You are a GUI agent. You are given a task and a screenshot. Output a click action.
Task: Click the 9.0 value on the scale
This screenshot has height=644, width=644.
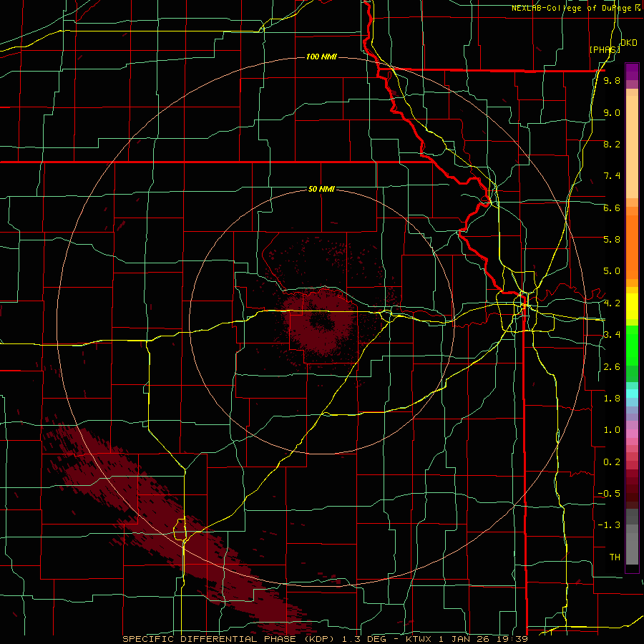point(612,112)
